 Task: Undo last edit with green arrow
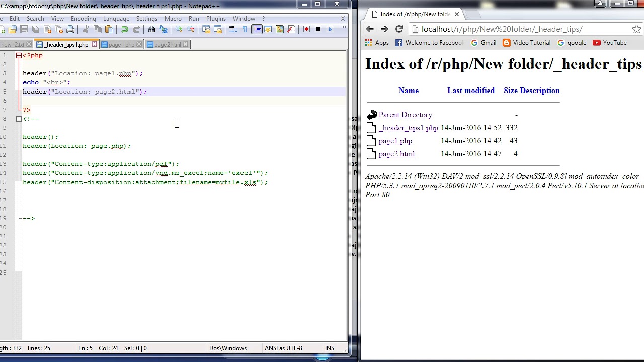click(124, 29)
